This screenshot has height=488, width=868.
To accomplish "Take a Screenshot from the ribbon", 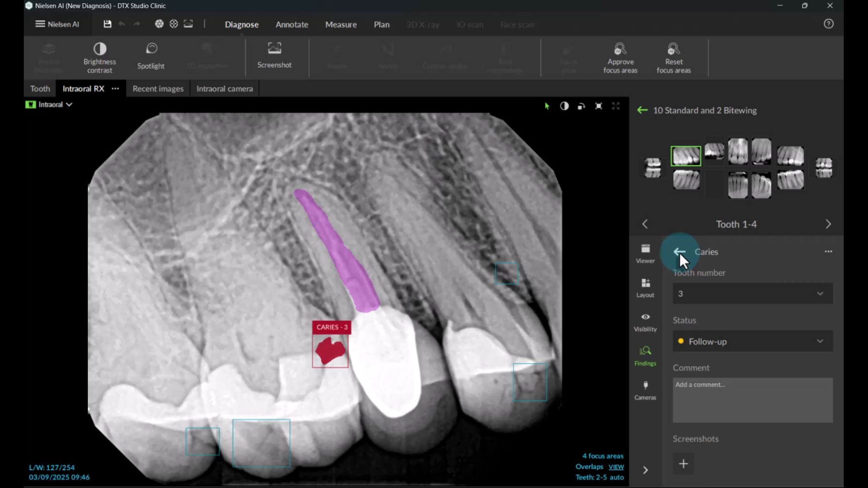I will (274, 55).
